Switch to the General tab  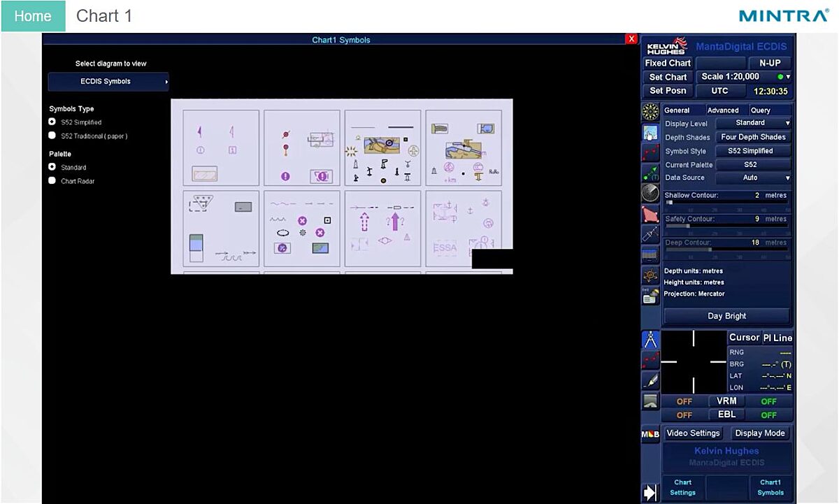coord(682,110)
